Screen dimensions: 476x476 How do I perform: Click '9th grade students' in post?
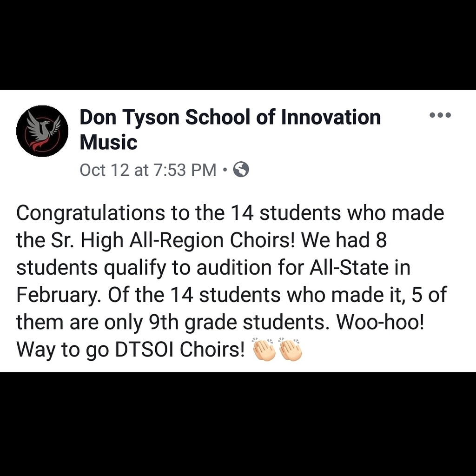(x=237, y=323)
